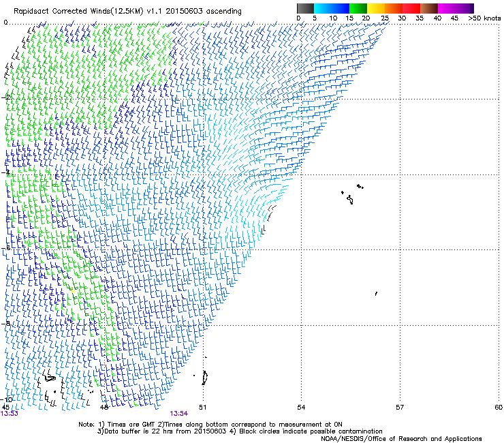Click the gray 0-5 knots legend segment

(x=306, y=8)
